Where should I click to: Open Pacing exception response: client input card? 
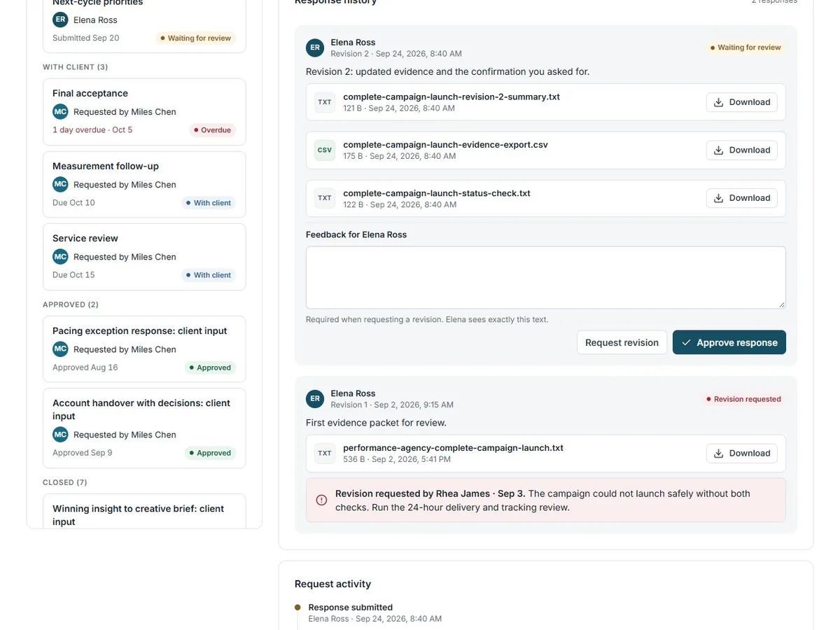point(144,349)
